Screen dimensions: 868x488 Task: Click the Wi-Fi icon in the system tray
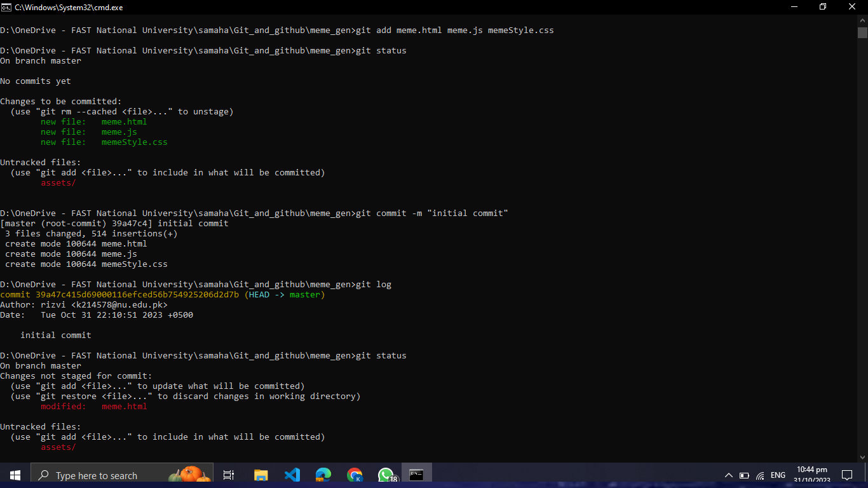760,475
